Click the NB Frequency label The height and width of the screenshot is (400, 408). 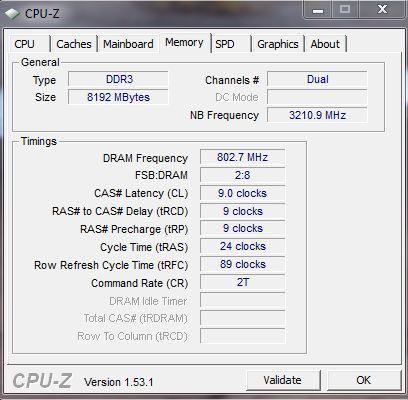pos(224,115)
